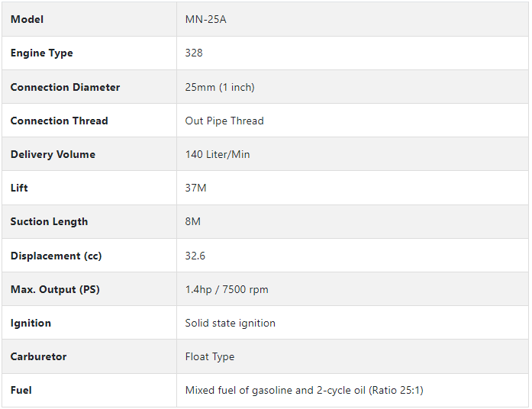The width and height of the screenshot is (532, 409).
Task: Select the 1.4hp / 7500 rpm value
Action: point(227,289)
